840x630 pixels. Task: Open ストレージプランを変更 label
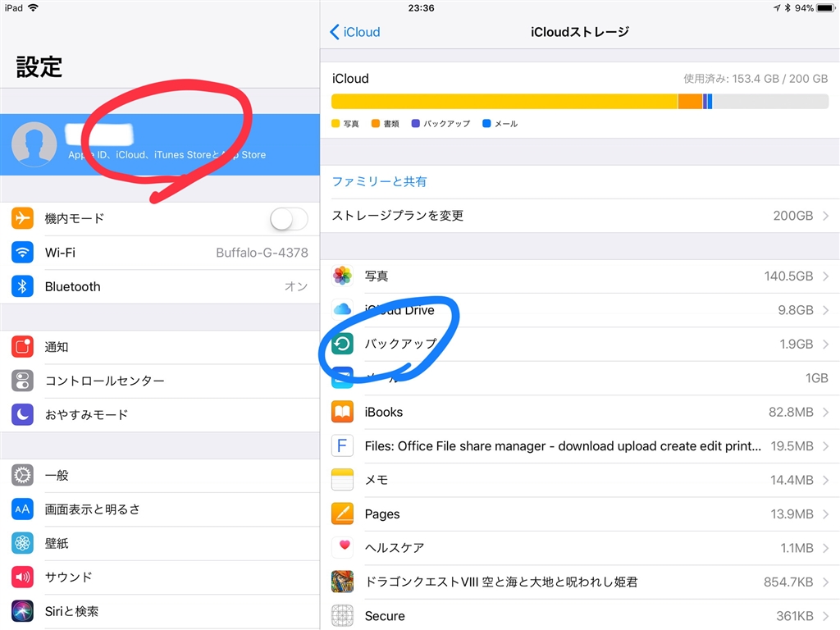coord(398,216)
